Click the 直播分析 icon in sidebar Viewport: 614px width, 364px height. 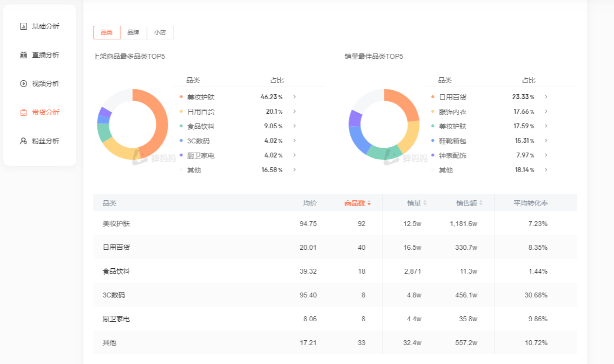pyautogui.click(x=23, y=55)
